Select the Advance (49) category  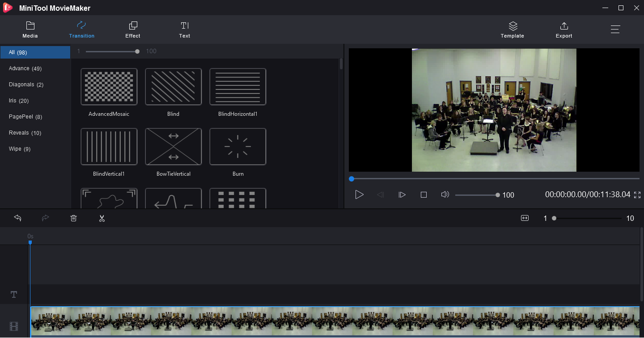pos(35,68)
